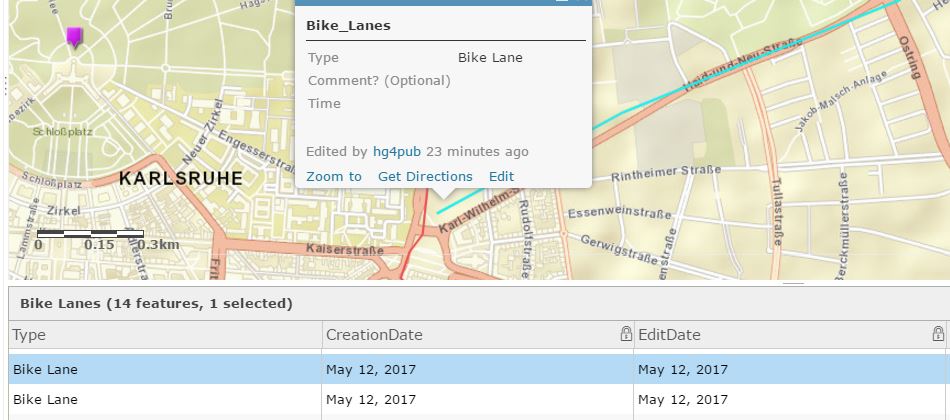Select the highlighted first Bike Lane row
Viewport: 950px width, 420px height.
(479, 369)
